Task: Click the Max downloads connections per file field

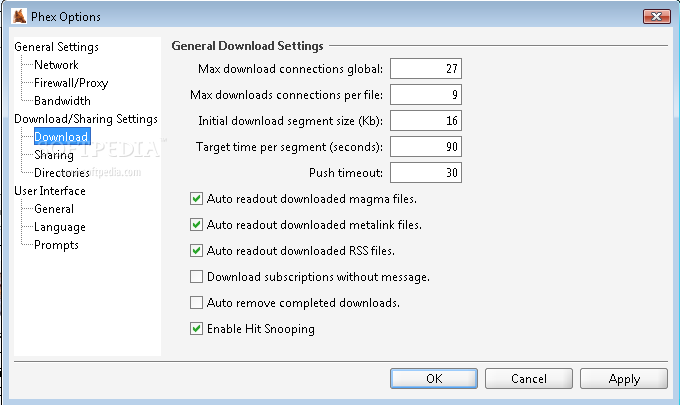Action: [x=426, y=95]
